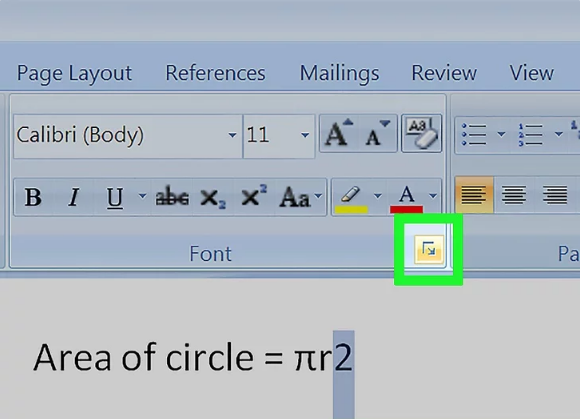This screenshot has height=419, width=580.
Task: Click the Grow Font icon
Action: point(338,133)
